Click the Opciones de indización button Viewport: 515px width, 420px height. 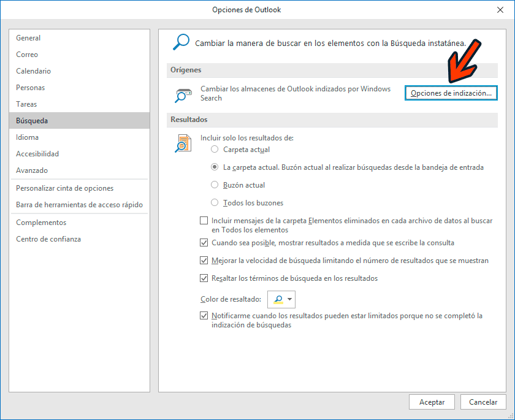pos(451,93)
